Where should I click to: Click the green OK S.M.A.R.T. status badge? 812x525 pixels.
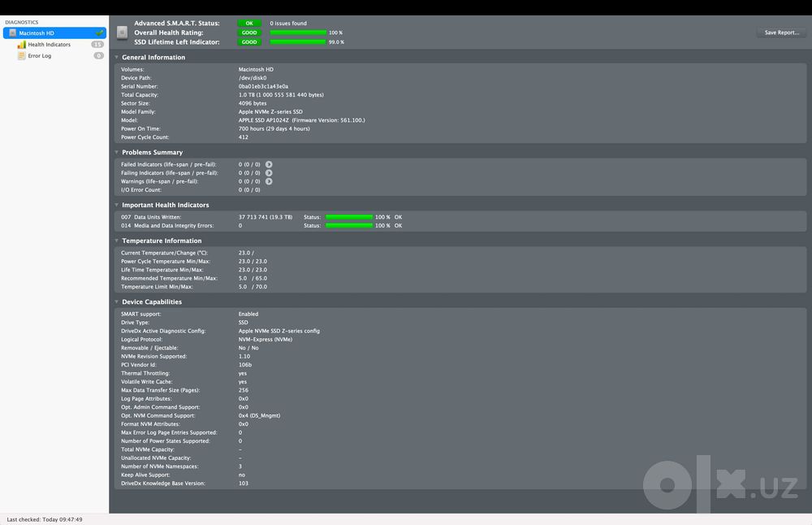point(249,24)
